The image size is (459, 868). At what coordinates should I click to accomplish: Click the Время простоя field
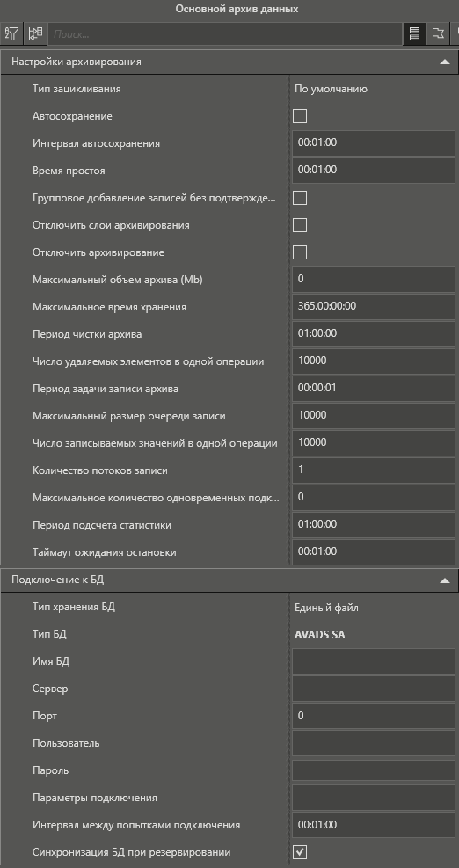pos(374,170)
